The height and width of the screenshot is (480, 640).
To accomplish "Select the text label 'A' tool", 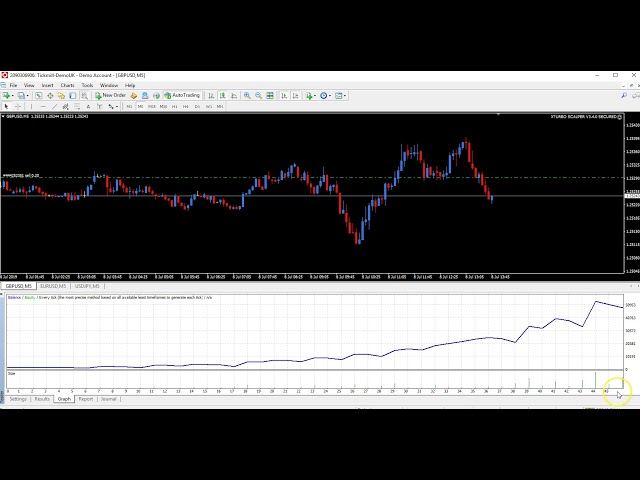I will (x=89, y=106).
